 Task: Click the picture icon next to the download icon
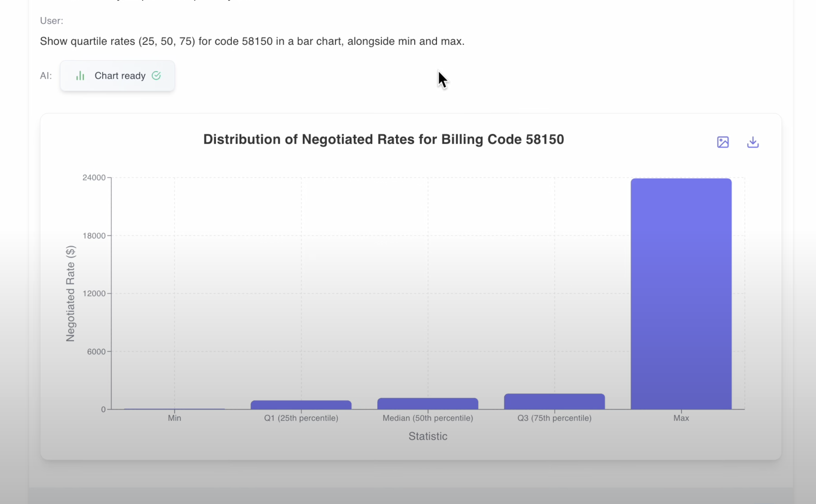723,142
